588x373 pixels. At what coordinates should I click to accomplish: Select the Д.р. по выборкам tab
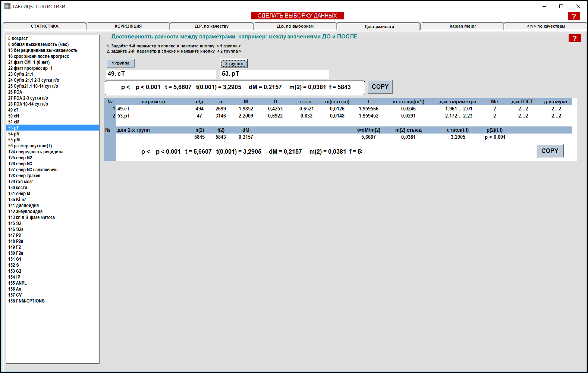[x=295, y=26]
